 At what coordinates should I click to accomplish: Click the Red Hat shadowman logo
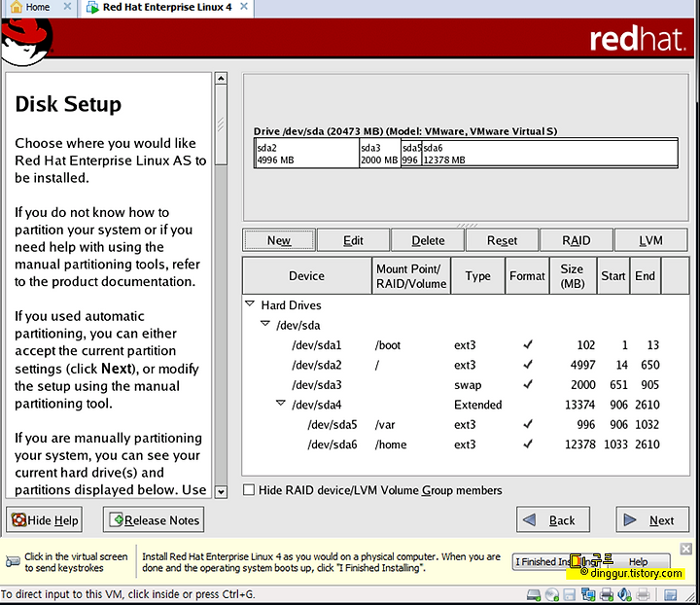click(26, 43)
